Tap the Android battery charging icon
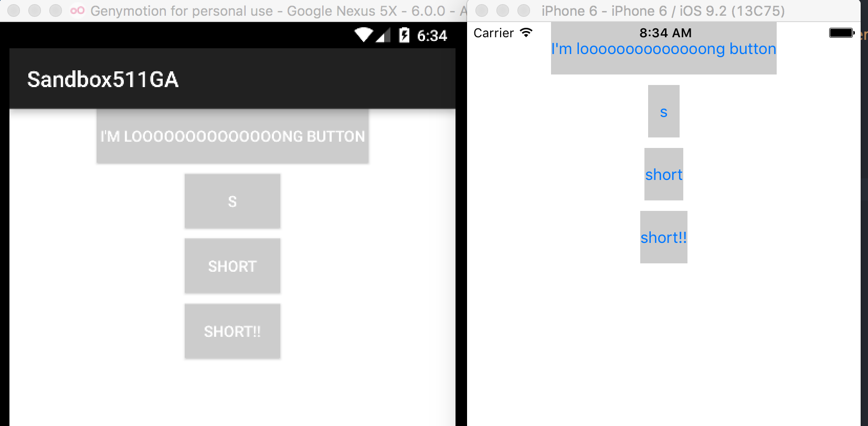Viewport: 868px width, 426px height. click(404, 35)
